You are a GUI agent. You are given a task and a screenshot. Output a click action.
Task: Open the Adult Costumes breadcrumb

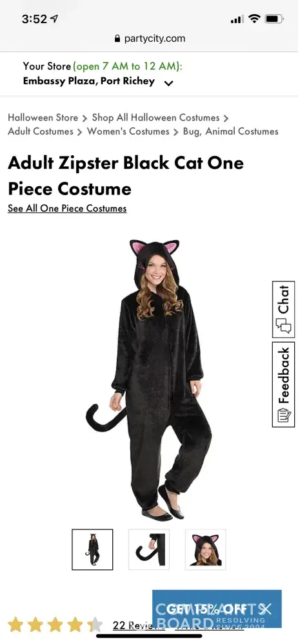coord(41,131)
